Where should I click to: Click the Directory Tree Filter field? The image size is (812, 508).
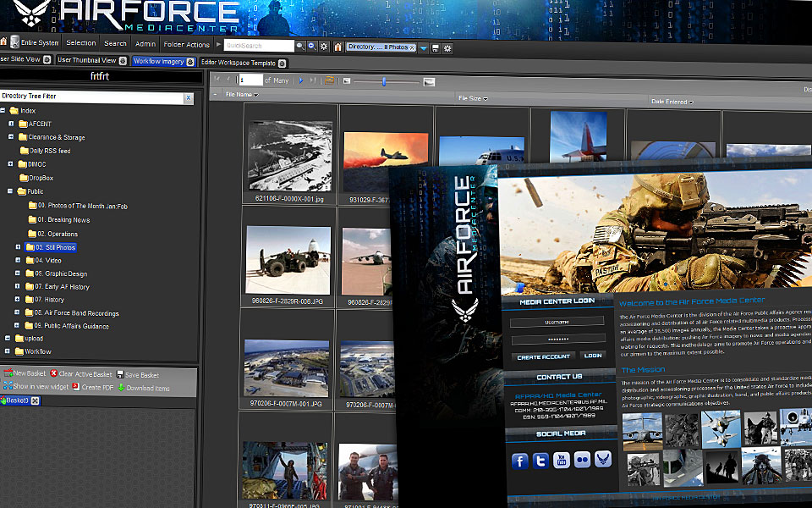92,97
